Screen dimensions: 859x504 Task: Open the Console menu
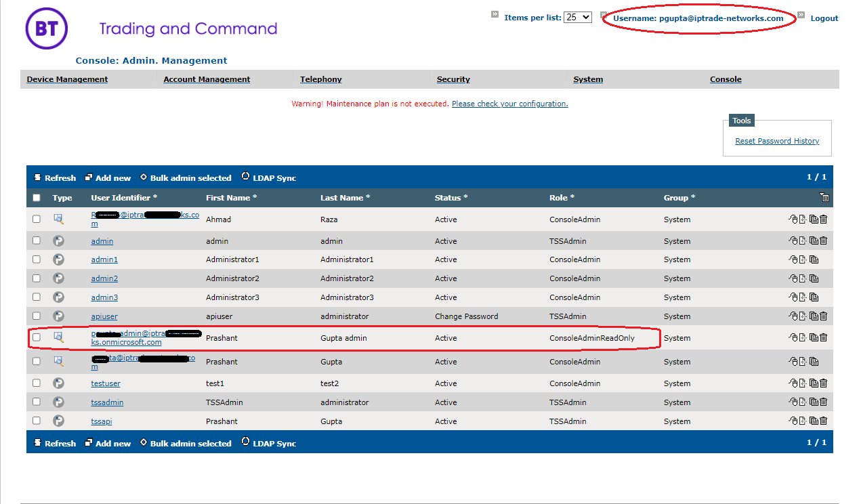click(726, 79)
